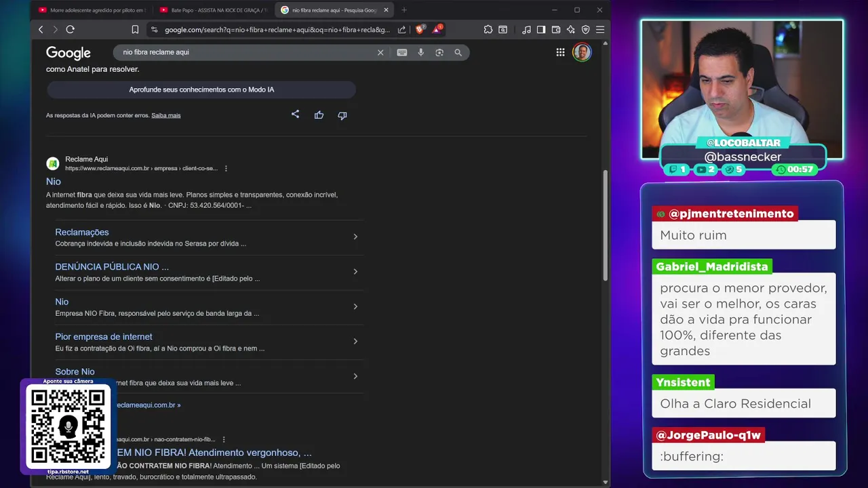Switch to the 'Morre adolescente agredido' YouTube tab
The height and width of the screenshot is (488, 868).
coord(92,10)
